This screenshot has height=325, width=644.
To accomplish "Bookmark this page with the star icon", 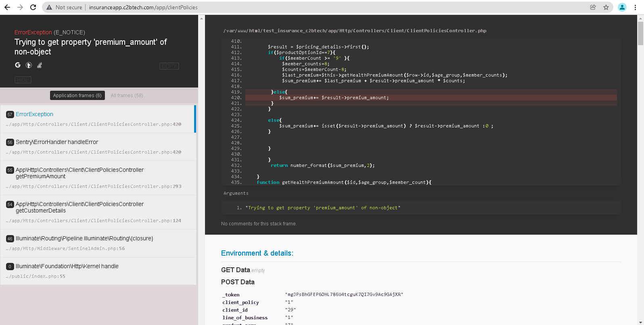I will coord(606,7).
